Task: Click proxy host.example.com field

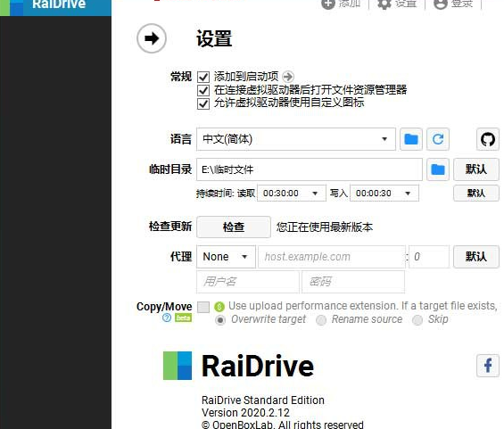Action: point(332,257)
